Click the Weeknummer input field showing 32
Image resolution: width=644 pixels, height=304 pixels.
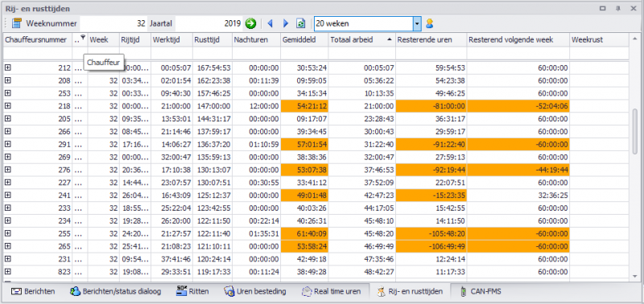pos(114,24)
